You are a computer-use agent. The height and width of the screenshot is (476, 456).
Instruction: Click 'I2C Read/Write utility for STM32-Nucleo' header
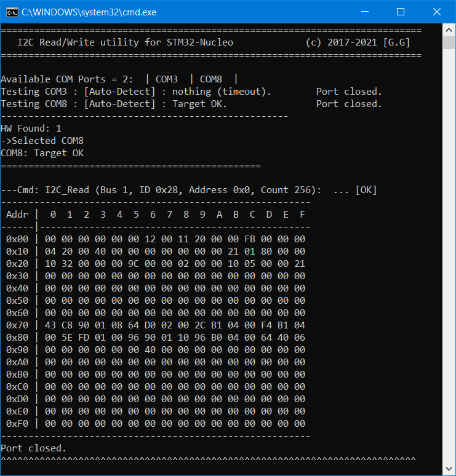(125, 42)
